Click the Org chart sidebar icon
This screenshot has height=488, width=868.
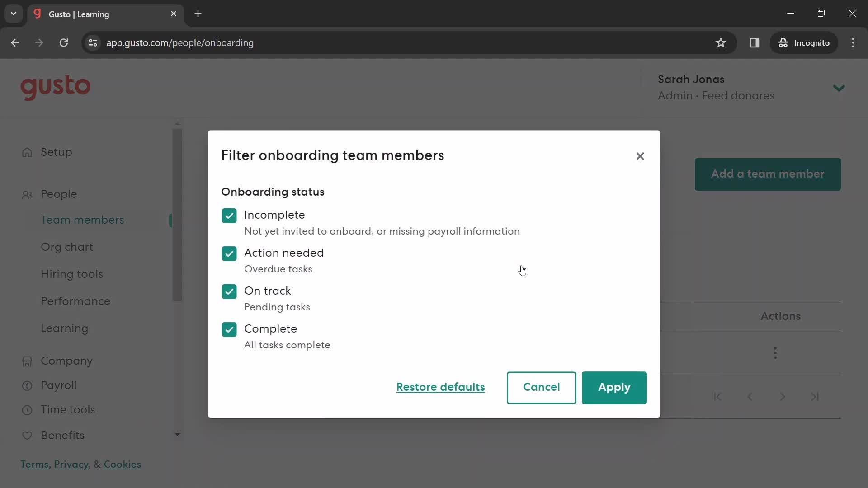coord(67,247)
